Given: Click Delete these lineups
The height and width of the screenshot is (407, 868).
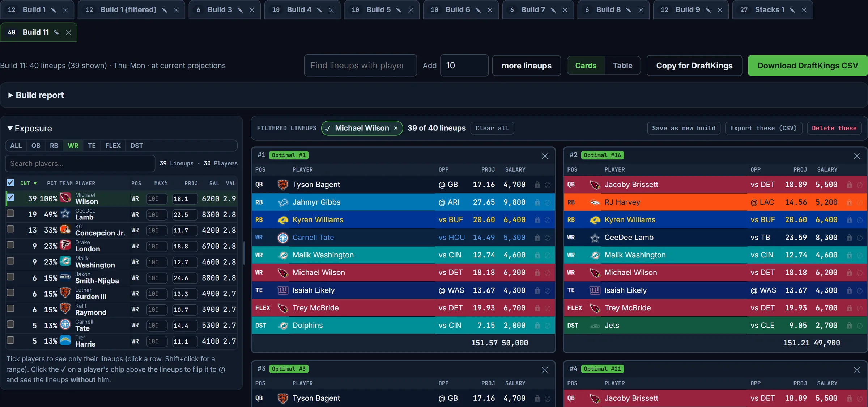Looking at the screenshot, I should [x=834, y=128].
